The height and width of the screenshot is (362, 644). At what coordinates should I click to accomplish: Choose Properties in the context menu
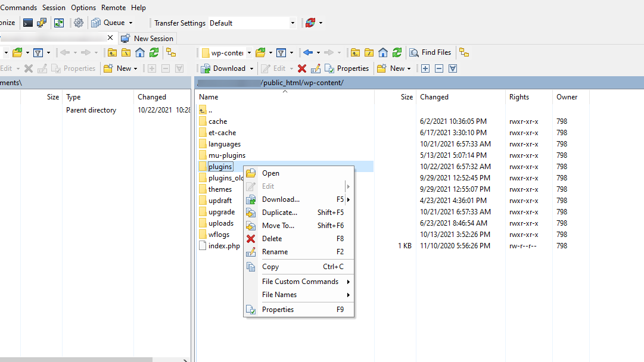(x=298, y=310)
